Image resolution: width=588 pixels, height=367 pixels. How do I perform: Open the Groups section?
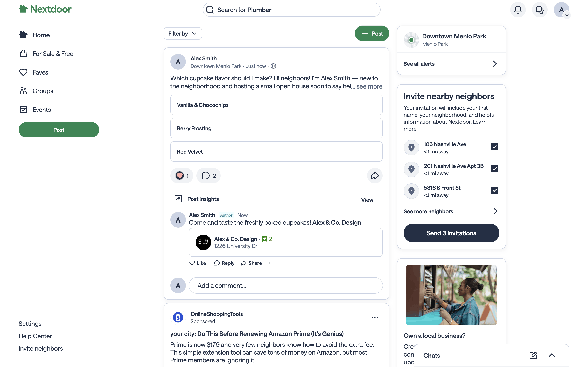(x=43, y=91)
